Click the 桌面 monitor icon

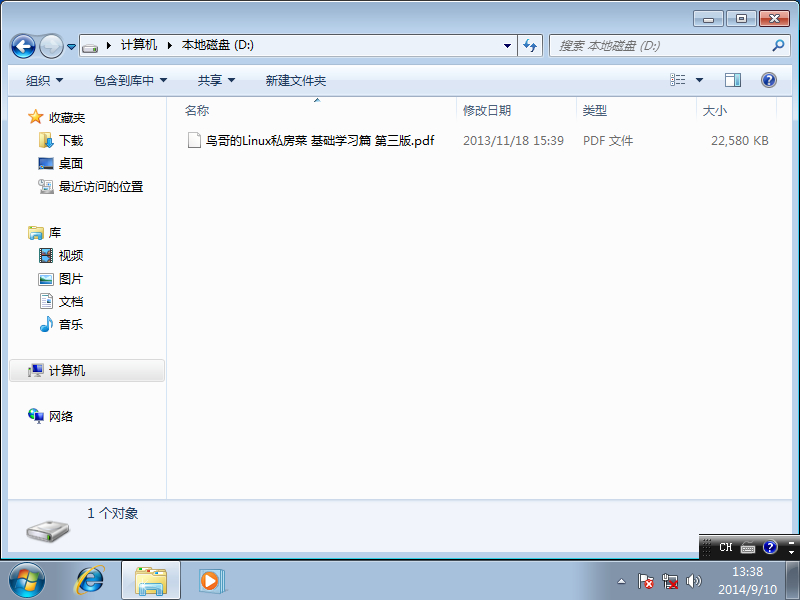[46, 163]
